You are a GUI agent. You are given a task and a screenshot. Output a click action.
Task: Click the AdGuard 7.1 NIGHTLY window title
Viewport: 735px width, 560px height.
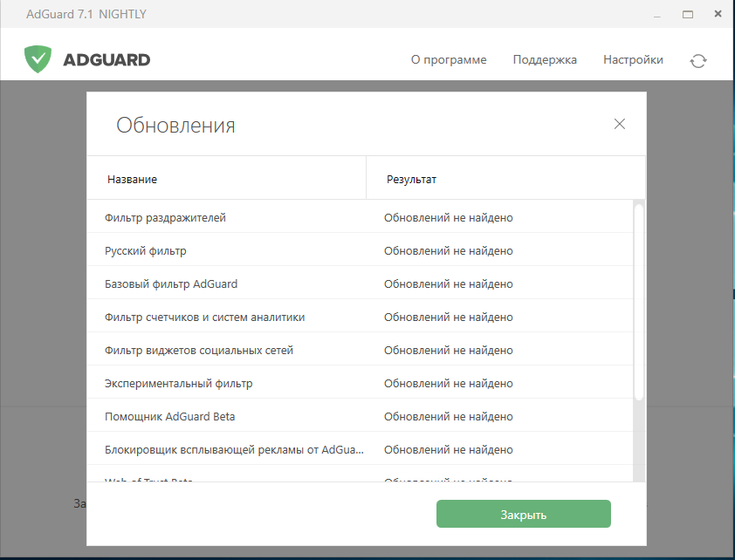[x=86, y=15]
